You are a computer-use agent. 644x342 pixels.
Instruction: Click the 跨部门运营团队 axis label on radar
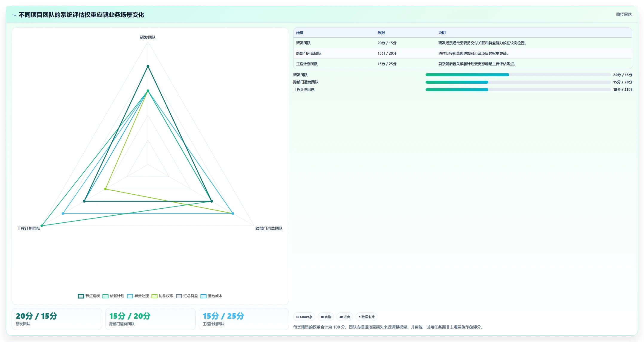coord(269,228)
